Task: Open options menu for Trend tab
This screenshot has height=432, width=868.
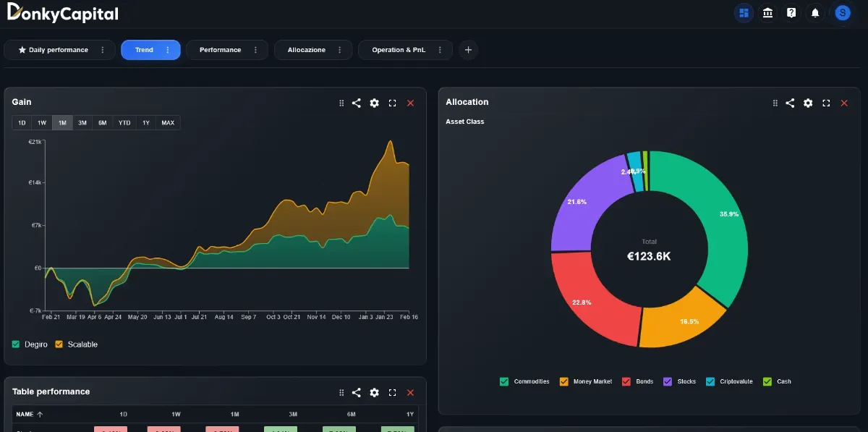Action: click(168, 50)
